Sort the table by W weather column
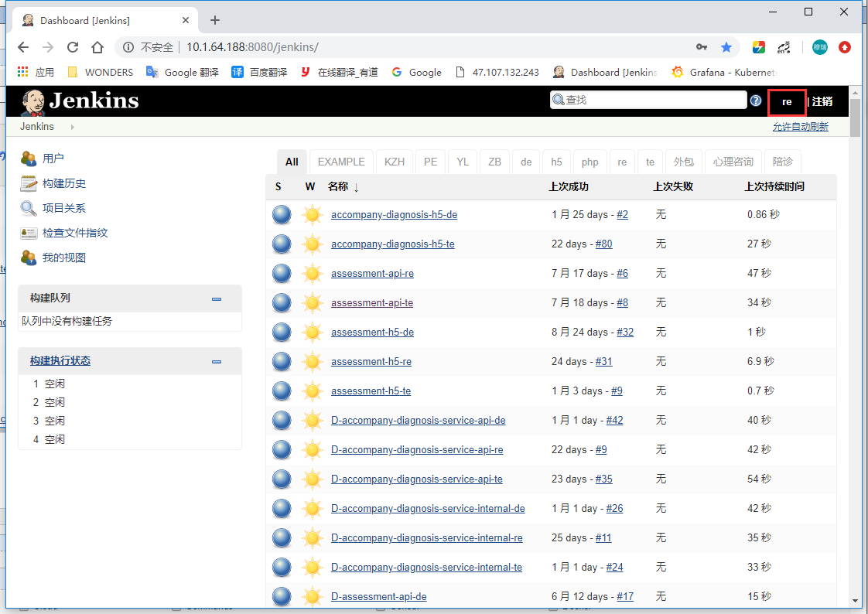Screen dimensions: 868x614 pyautogui.click(x=310, y=187)
